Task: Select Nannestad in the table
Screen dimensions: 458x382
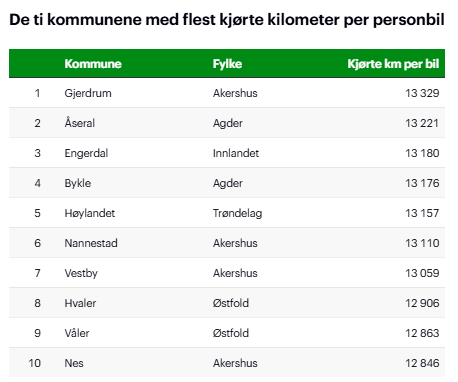Action: pyautogui.click(x=91, y=243)
